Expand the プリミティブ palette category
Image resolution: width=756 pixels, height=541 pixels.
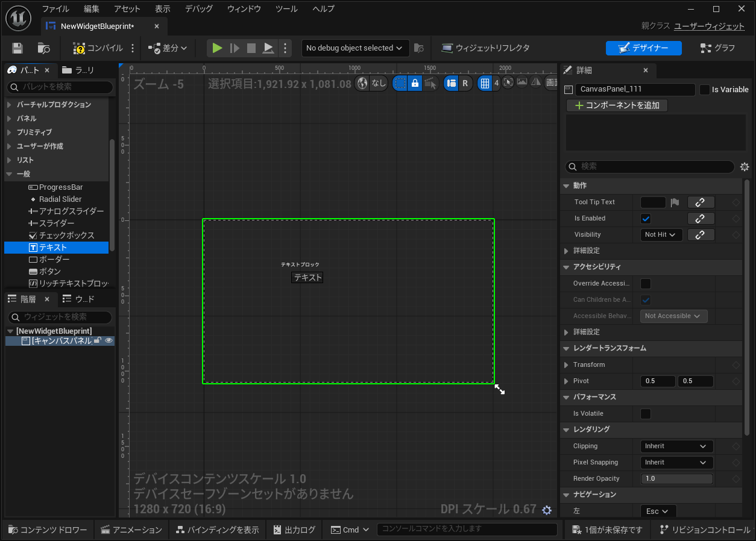tap(9, 133)
